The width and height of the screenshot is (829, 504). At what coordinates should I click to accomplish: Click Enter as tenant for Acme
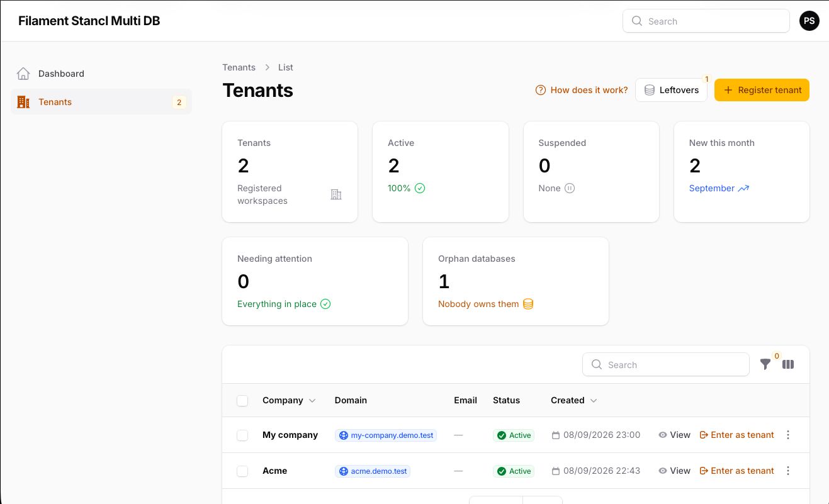pyautogui.click(x=737, y=471)
